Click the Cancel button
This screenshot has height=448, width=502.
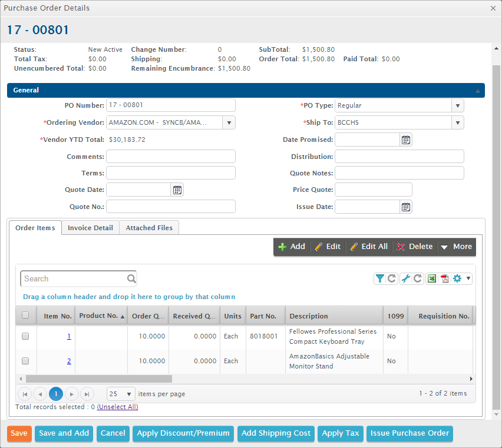(113, 433)
